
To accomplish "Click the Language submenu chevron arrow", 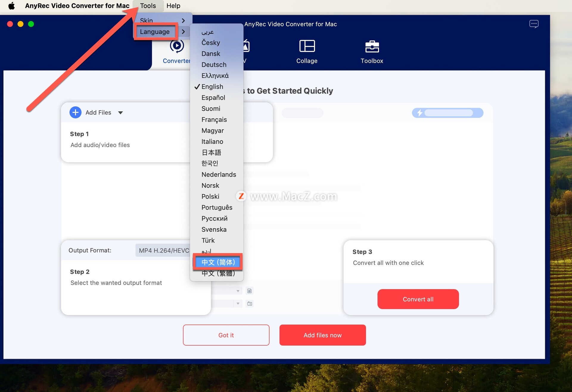I will click(x=184, y=32).
